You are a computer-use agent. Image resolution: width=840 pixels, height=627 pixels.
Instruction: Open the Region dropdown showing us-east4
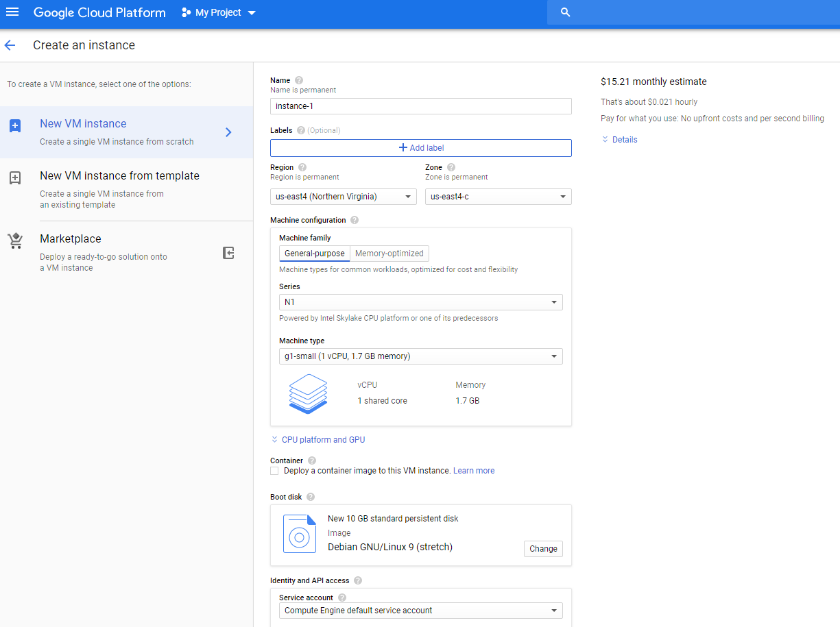(343, 197)
